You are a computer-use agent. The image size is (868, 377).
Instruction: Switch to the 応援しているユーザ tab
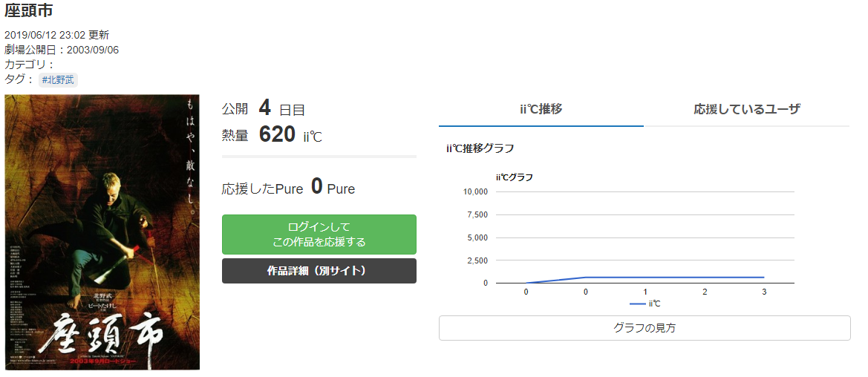[x=746, y=109]
